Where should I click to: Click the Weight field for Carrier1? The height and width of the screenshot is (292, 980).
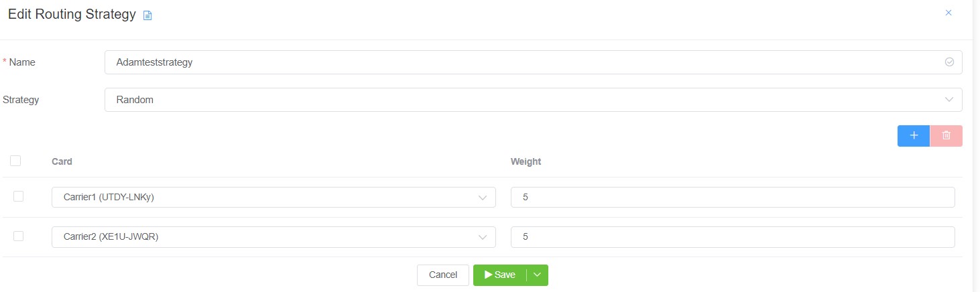732,198
